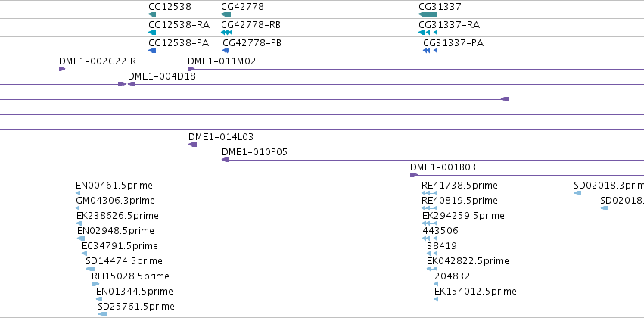Viewport: 644px width, 318px height.
Task: Select the RE40819.5prime EST glyph
Action: pos(430,208)
